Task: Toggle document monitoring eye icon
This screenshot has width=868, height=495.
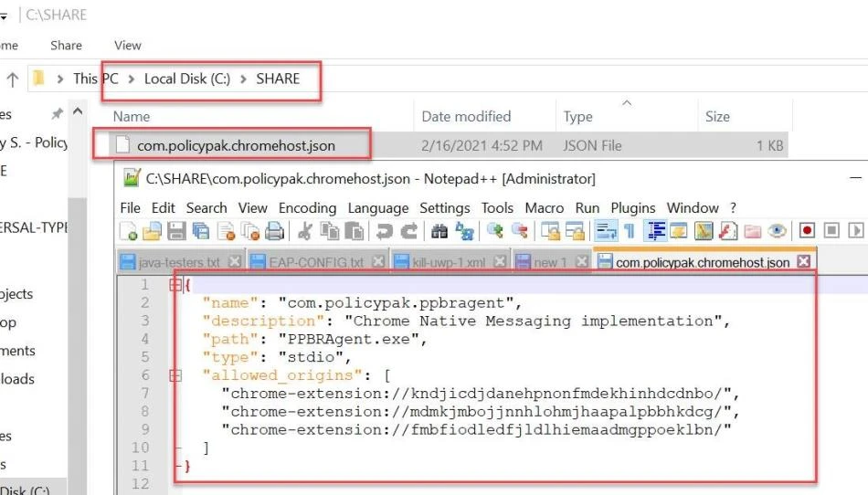Action: pos(777,231)
